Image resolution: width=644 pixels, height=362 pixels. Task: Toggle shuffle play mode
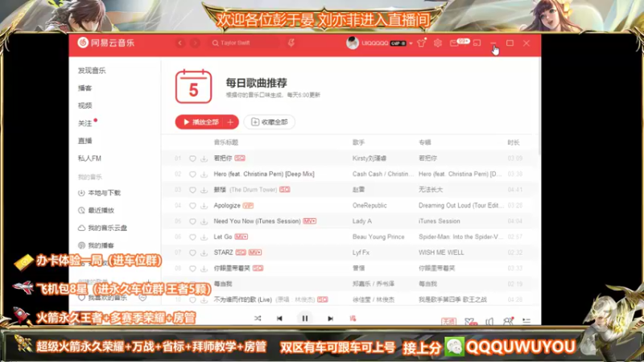point(258,319)
